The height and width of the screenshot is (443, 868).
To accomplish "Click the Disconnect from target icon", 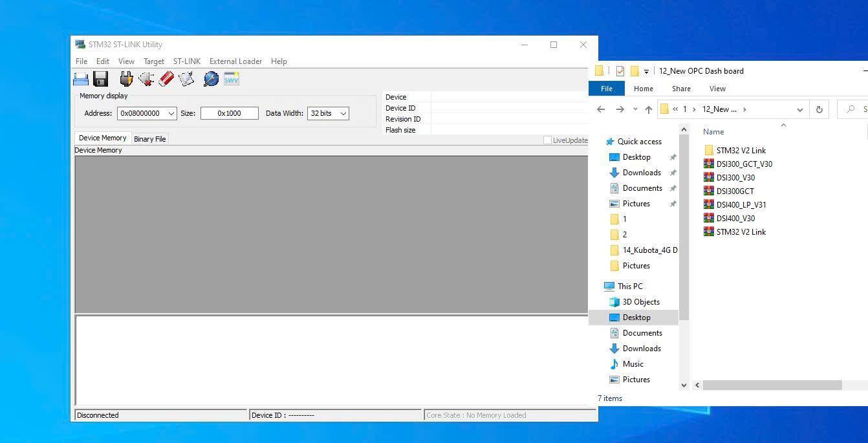I will [x=146, y=79].
